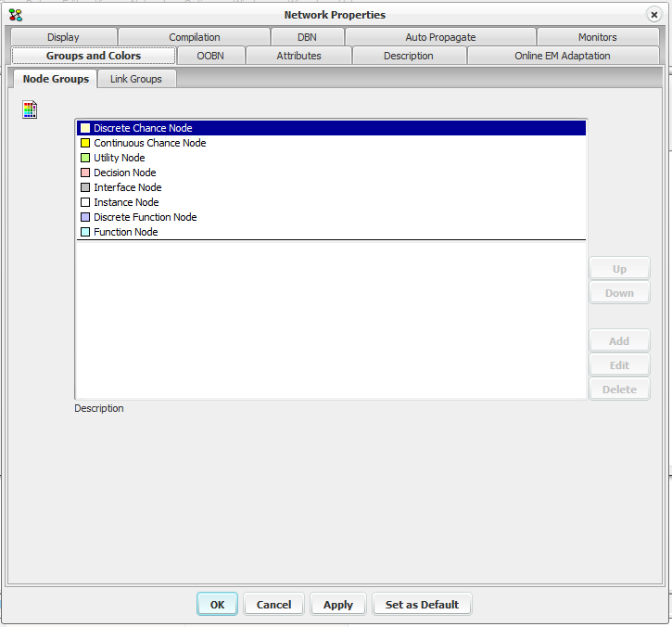Click the Cancel button
The image size is (672, 627).
273,604
